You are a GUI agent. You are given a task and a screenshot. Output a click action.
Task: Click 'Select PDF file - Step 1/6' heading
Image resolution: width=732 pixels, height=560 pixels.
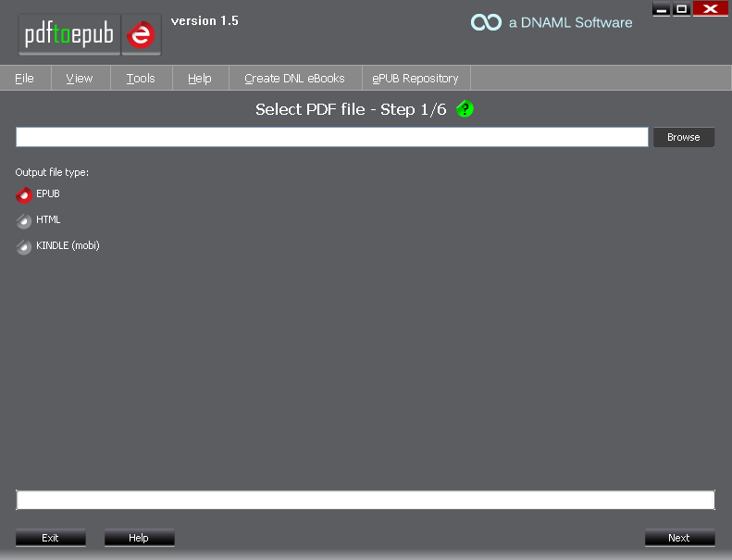click(351, 109)
